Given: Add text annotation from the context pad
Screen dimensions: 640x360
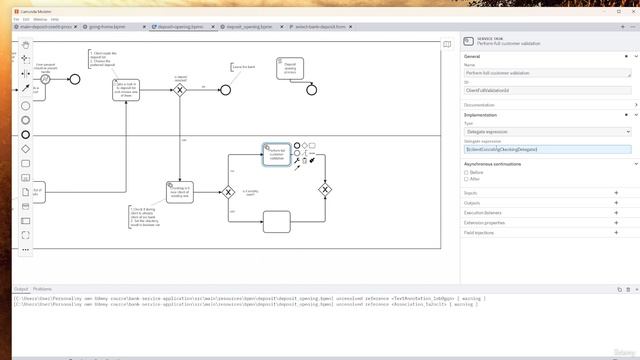Looking at the screenshot, I should tap(304, 153).
